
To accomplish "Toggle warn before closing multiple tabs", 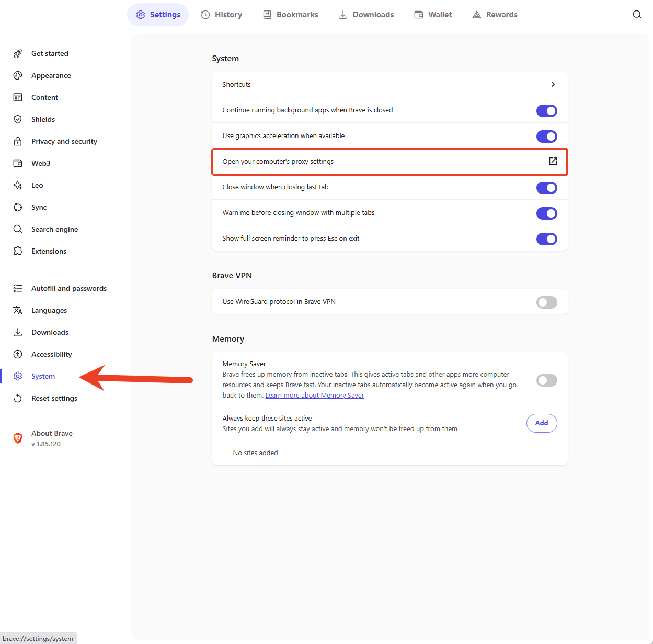I will 546,213.
